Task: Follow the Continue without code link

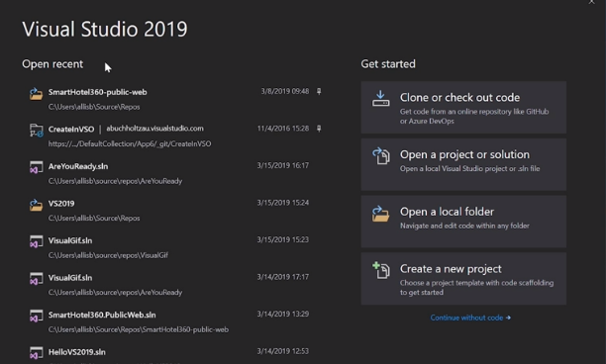Action: [x=470, y=318]
